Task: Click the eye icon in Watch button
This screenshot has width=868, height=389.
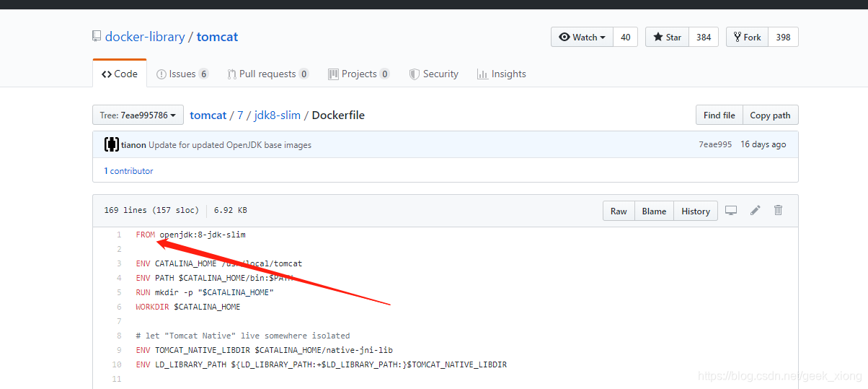Action: [x=564, y=38]
